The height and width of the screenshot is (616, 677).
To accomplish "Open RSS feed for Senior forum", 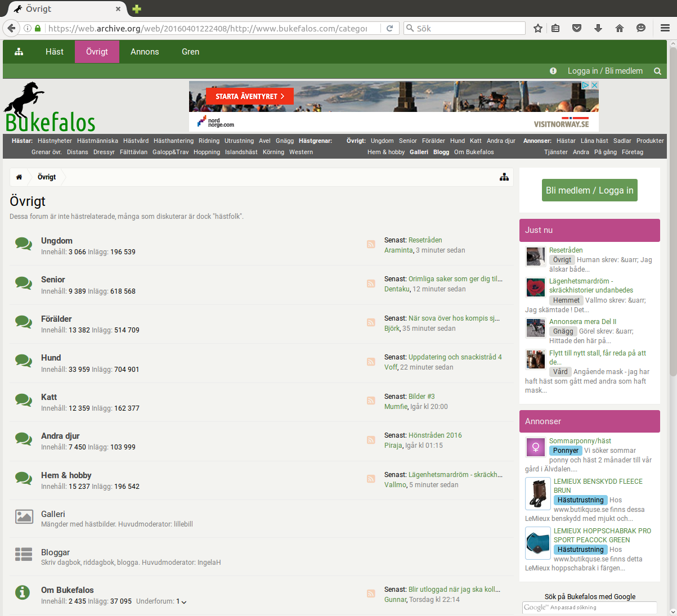I will (371, 284).
